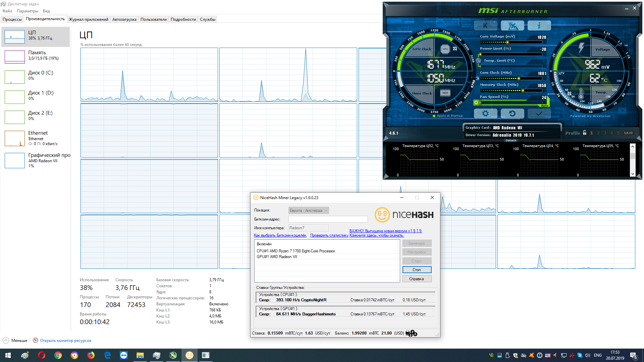Click the OC Scanner jet icon

point(512,25)
